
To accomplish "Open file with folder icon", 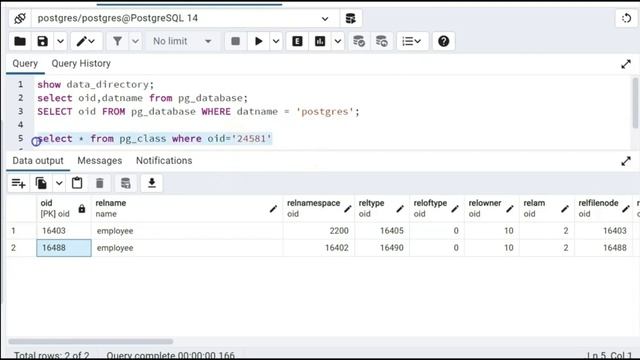I will (x=20, y=41).
